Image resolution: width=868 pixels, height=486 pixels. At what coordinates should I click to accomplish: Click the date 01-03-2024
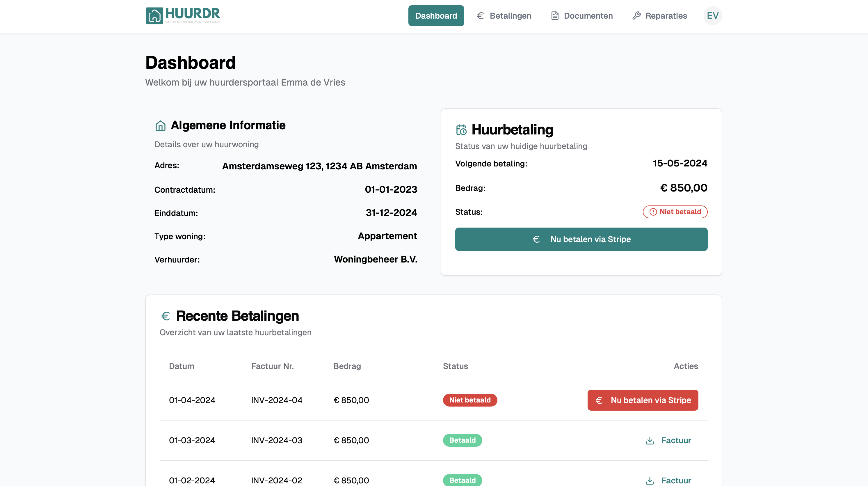pos(192,440)
